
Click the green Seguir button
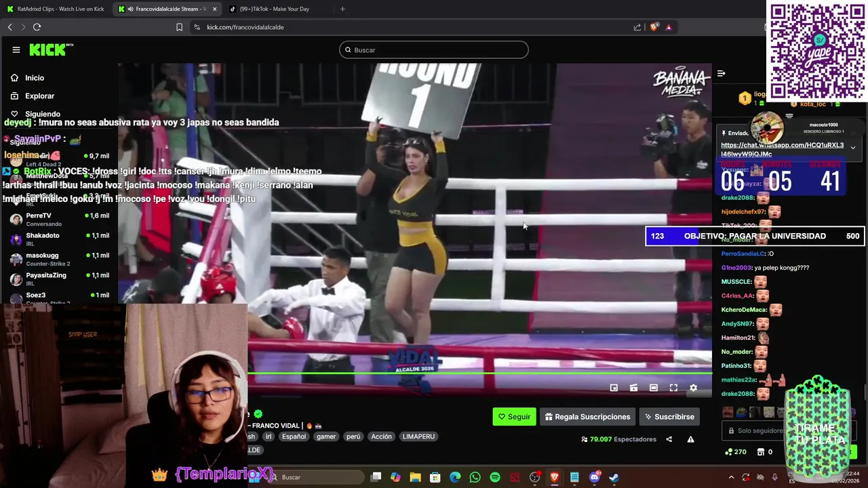[x=514, y=417]
